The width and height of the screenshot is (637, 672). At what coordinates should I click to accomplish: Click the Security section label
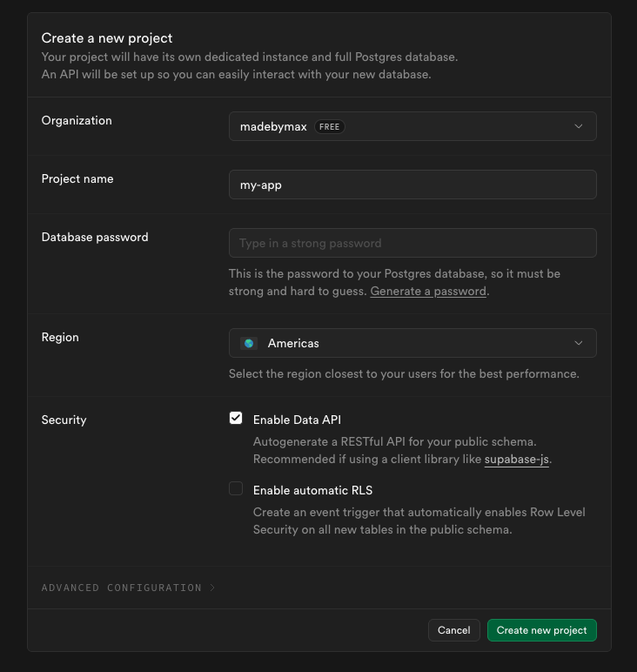[64, 420]
